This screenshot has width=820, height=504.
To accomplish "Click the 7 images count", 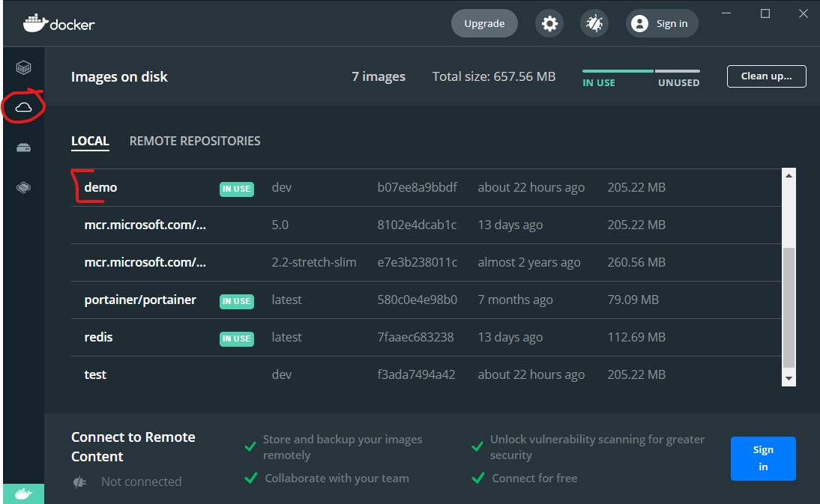I will (x=379, y=77).
